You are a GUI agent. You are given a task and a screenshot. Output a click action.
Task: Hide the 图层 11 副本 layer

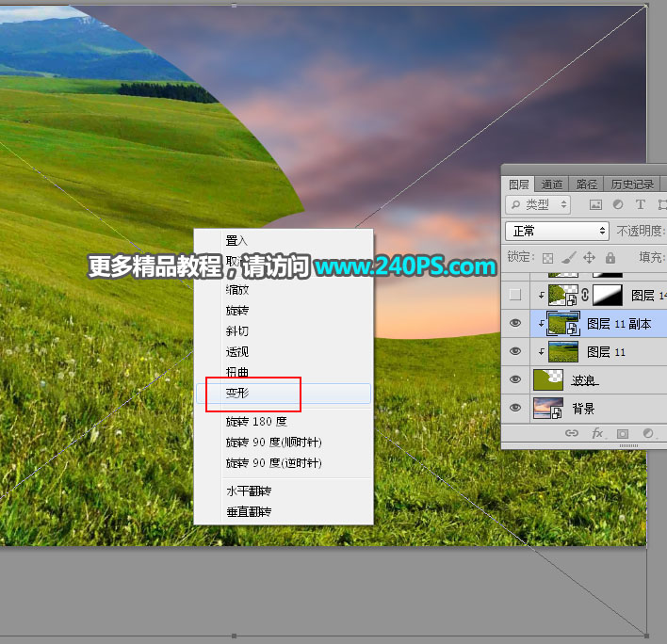515,323
